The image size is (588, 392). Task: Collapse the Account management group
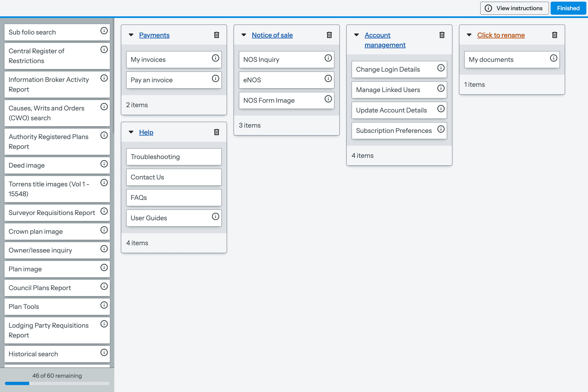[x=356, y=35]
